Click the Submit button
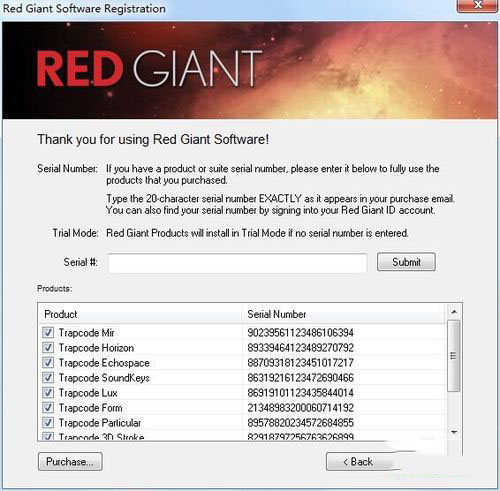Viewport: 500px width, 491px height. click(x=406, y=262)
